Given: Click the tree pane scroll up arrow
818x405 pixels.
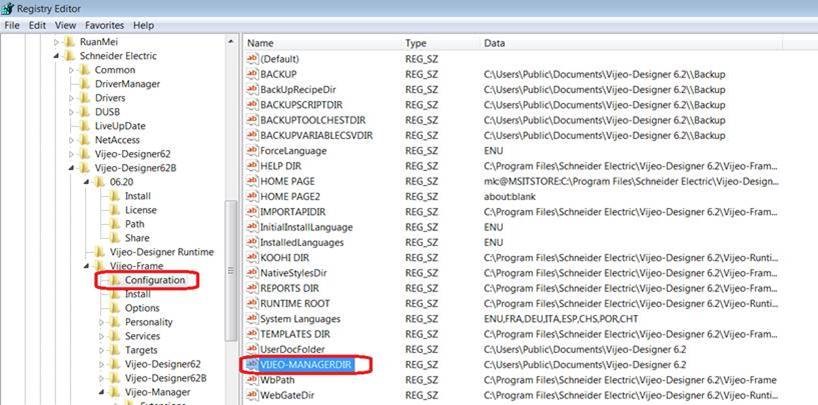Looking at the screenshot, I should pyautogui.click(x=231, y=41).
